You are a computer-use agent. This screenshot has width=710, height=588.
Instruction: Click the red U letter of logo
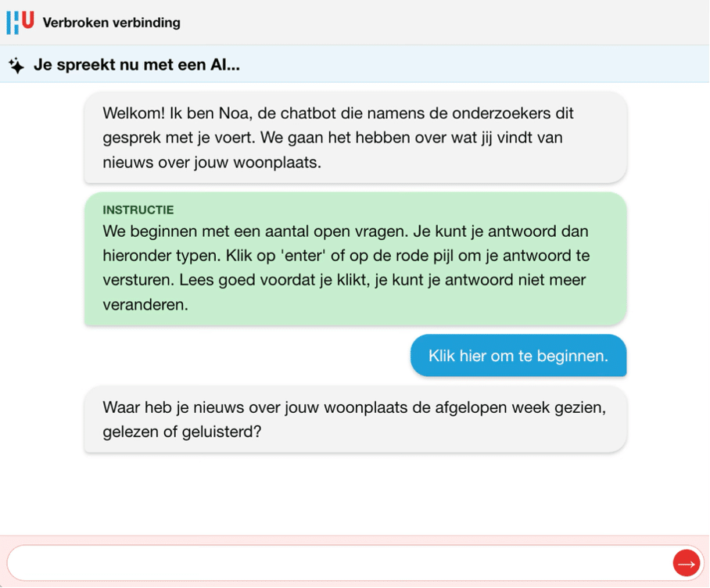pyautogui.click(x=28, y=20)
